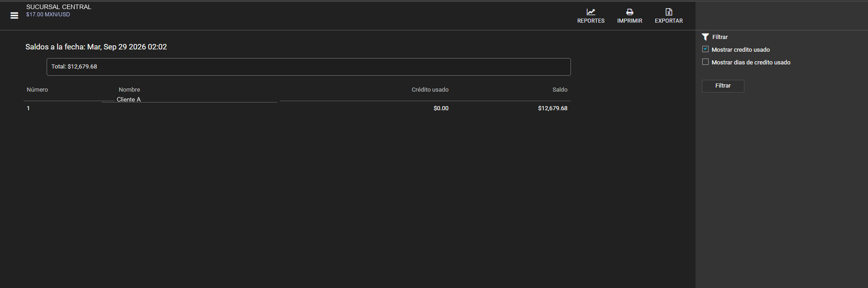This screenshot has height=288, width=868.
Task: Enable Mostrar dias de credito usado
Action: click(705, 62)
